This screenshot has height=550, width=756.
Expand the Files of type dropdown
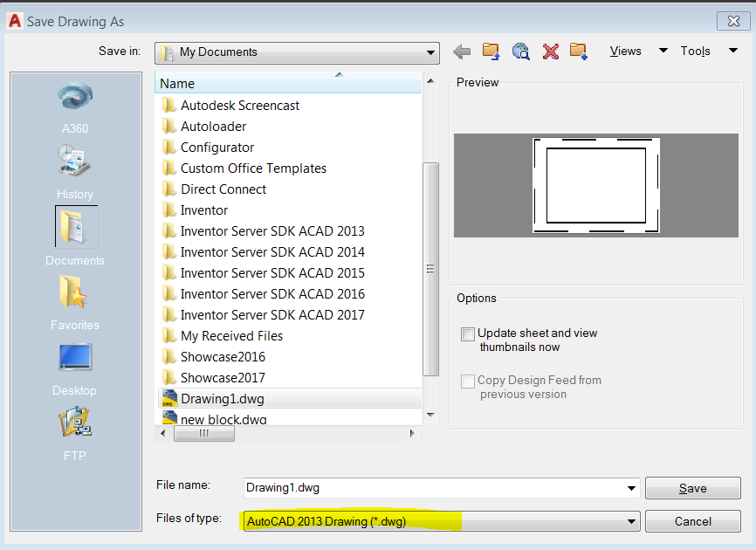[631, 521]
